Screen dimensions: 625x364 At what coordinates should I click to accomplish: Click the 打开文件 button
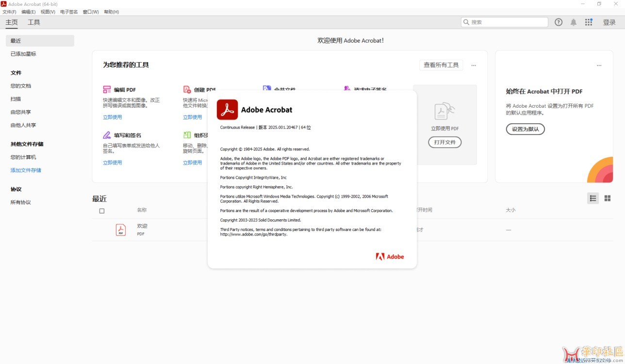pyautogui.click(x=444, y=142)
